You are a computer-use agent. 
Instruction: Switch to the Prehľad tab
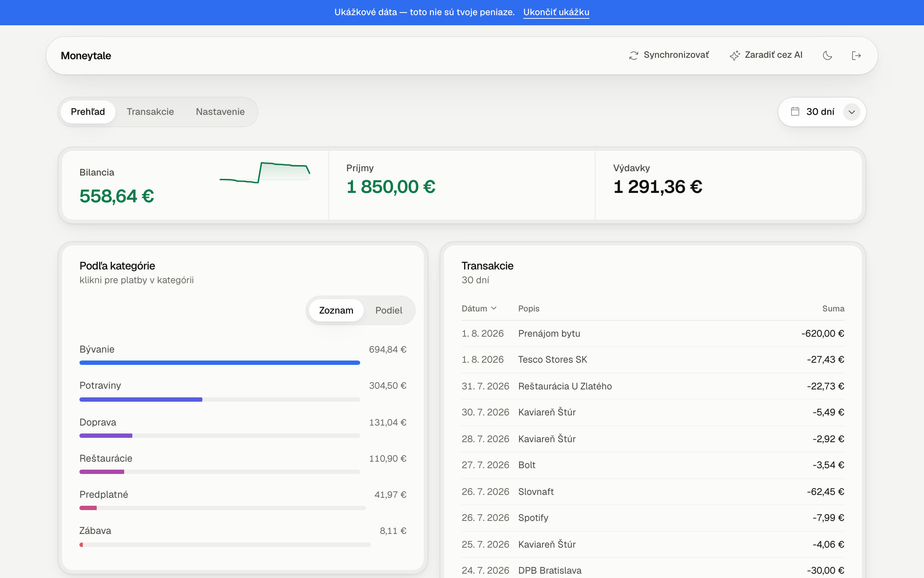coord(88,112)
